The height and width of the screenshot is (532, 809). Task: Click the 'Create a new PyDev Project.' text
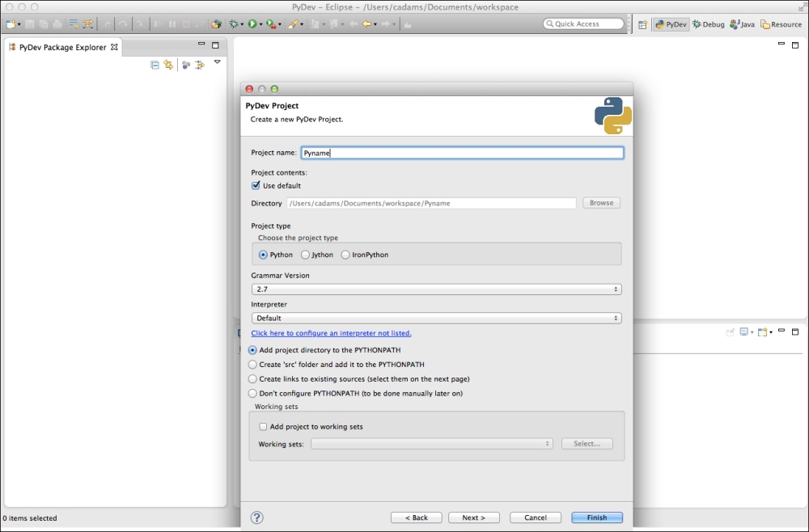(297, 119)
